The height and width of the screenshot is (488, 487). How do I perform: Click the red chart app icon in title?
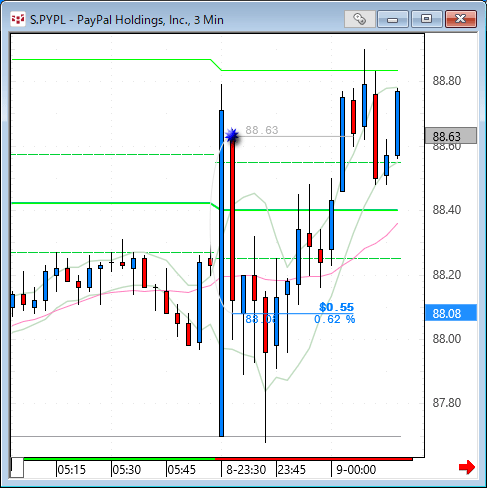(x=18, y=19)
